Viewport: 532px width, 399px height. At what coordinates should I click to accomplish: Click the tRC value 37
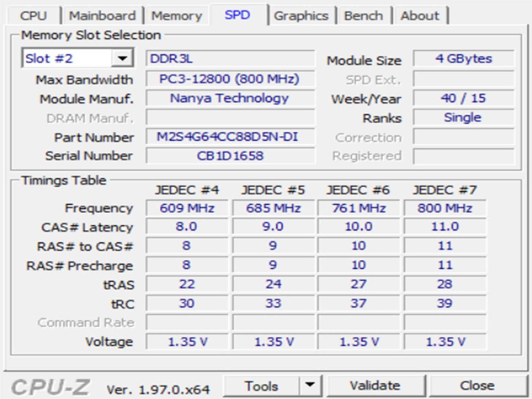(359, 303)
